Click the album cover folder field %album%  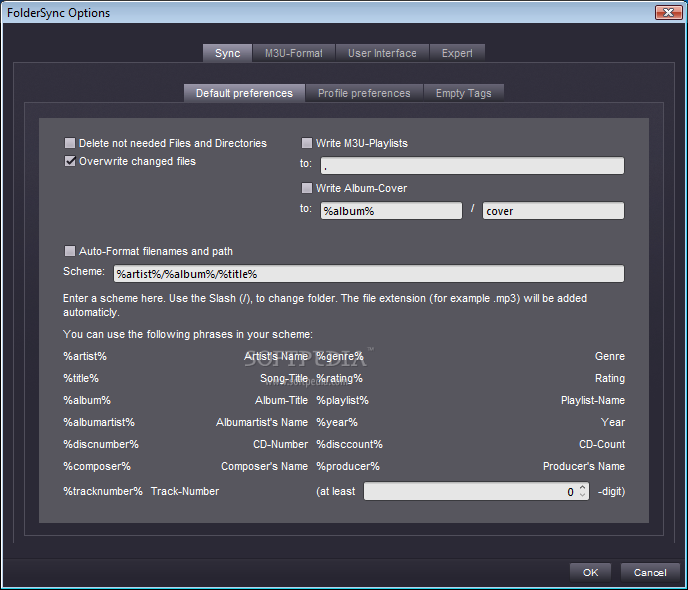(391, 211)
